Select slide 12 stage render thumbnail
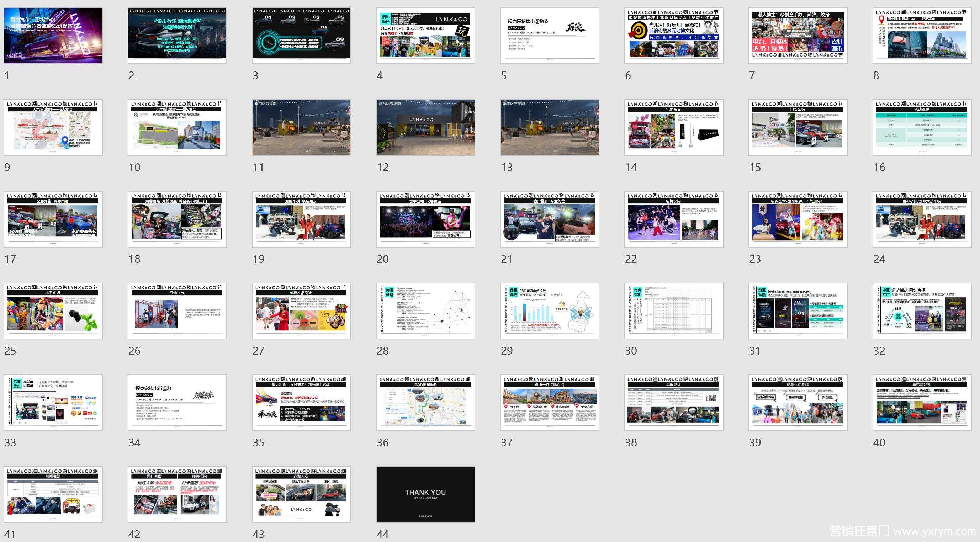 [x=426, y=127]
